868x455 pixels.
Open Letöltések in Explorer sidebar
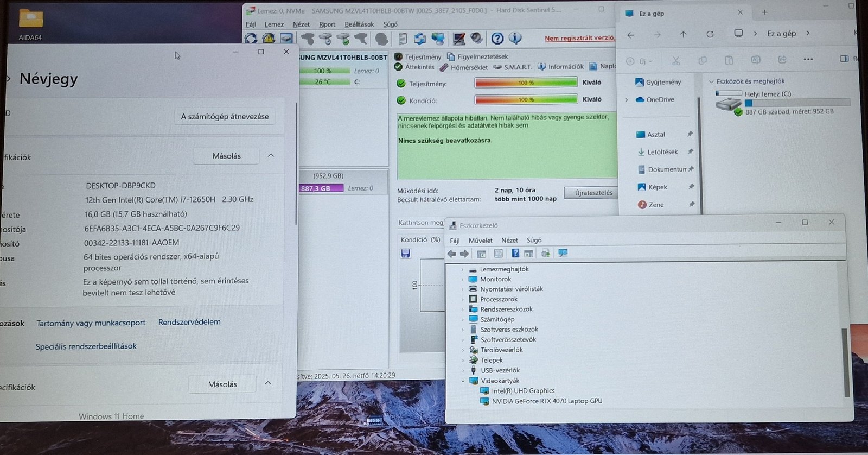click(x=662, y=152)
